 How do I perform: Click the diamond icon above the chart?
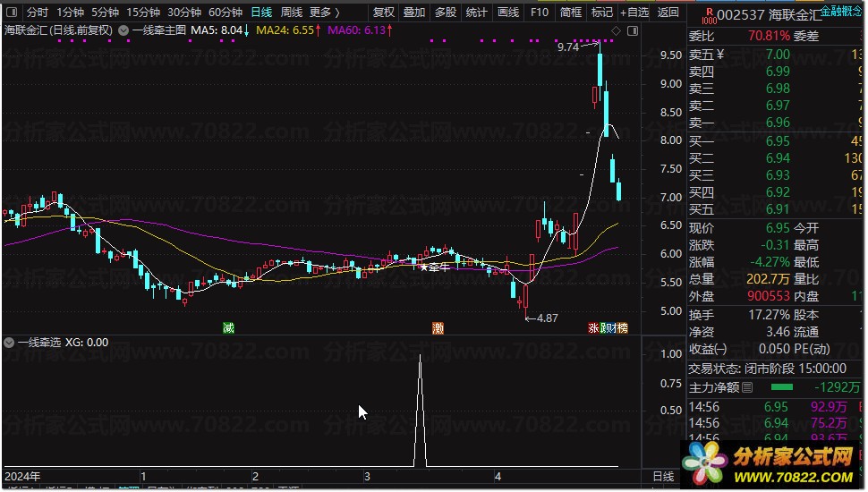click(x=617, y=31)
